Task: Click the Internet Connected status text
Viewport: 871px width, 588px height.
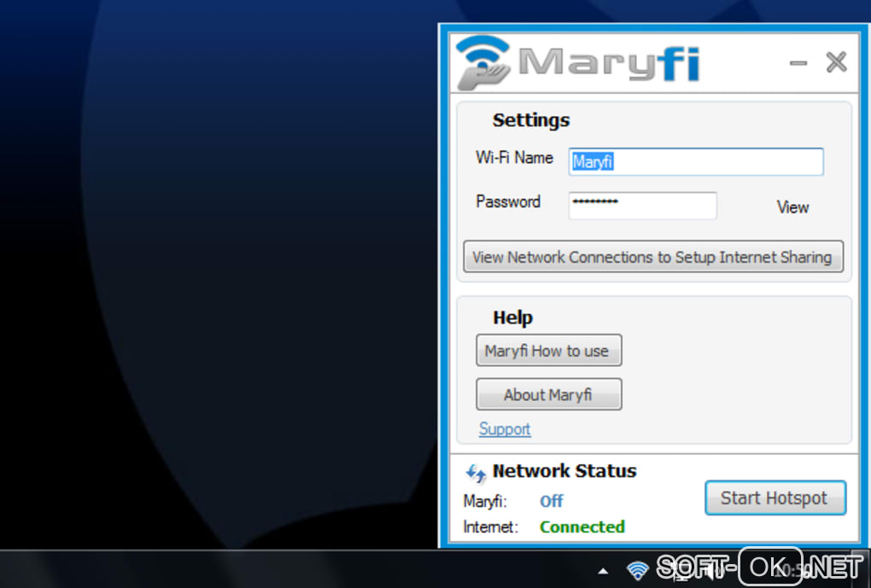Action: pyautogui.click(x=582, y=527)
